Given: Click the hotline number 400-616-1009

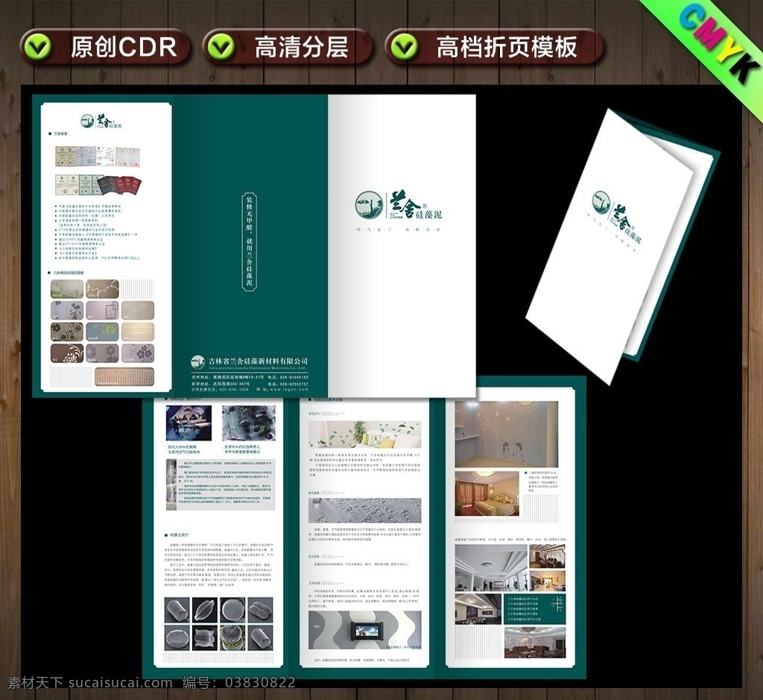Looking at the screenshot, I should click(x=233, y=389).
